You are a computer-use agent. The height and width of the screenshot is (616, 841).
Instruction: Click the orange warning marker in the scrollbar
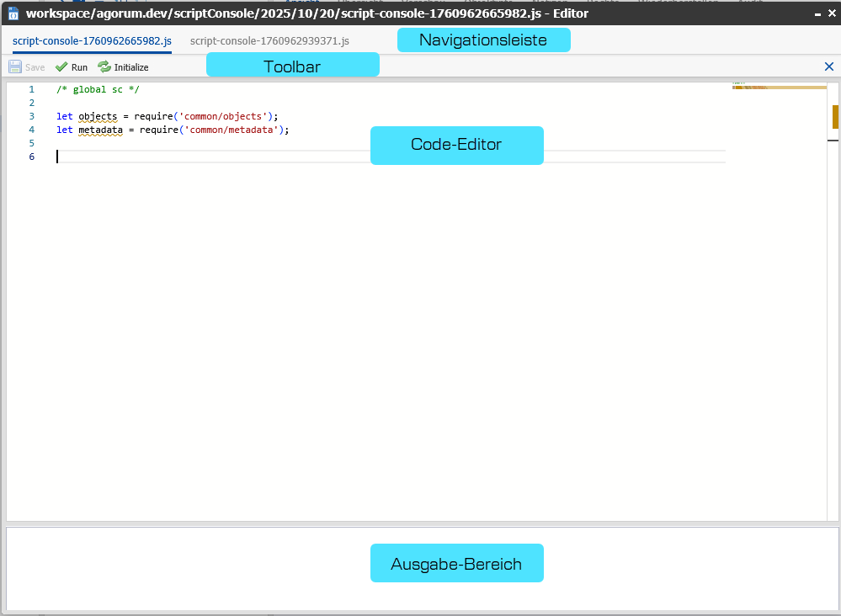click(x=835, y=116)
